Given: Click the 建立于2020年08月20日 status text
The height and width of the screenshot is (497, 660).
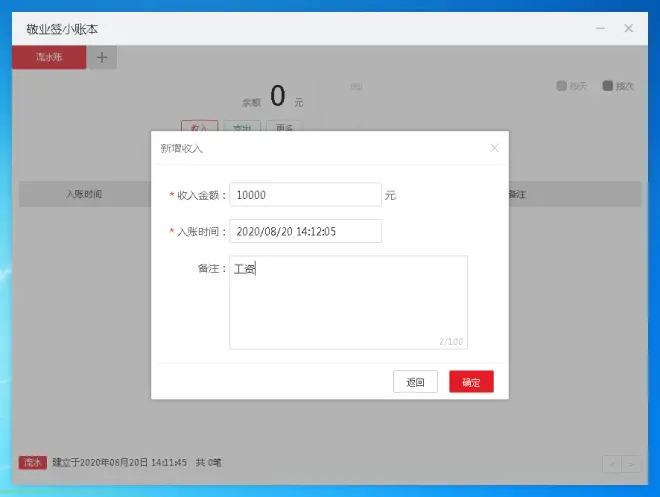Looking at the screenshot, I should point(120,462).
